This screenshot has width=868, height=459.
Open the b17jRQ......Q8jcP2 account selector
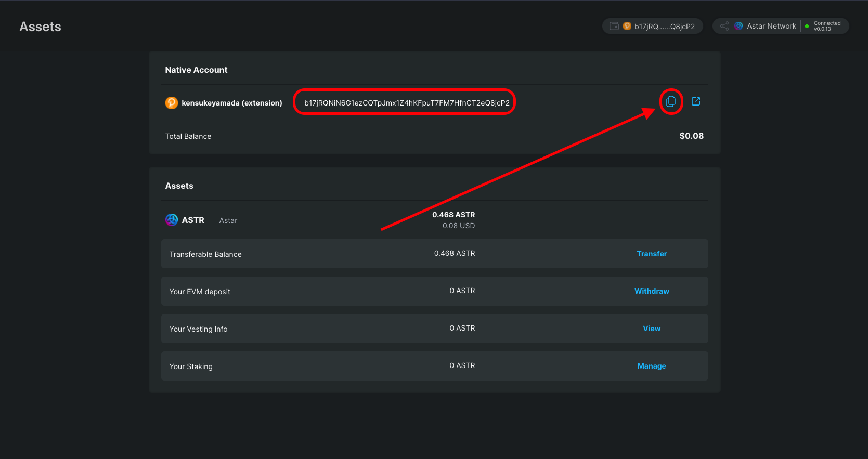[x=653, y=26]
